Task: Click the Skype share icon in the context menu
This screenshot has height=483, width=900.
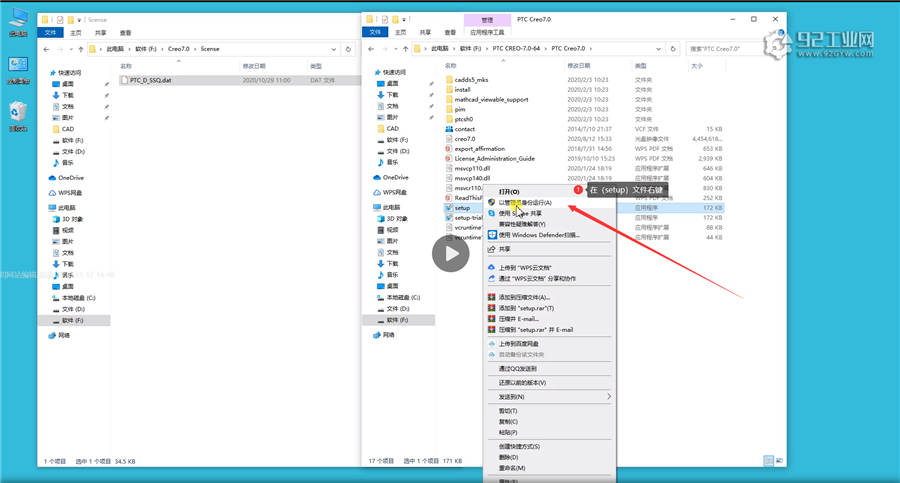Action: pos(491,213)
